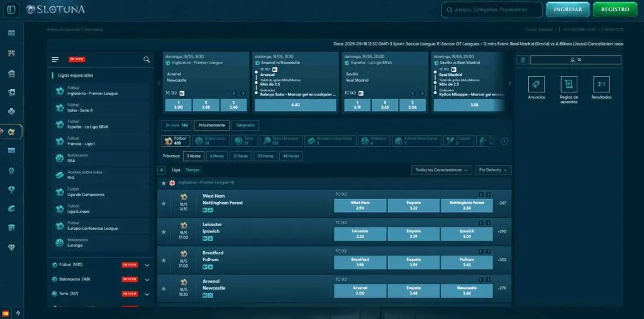Open the Por Defecto sort dropdown
This screenshot has height=319, width=644.
point(493,170)
